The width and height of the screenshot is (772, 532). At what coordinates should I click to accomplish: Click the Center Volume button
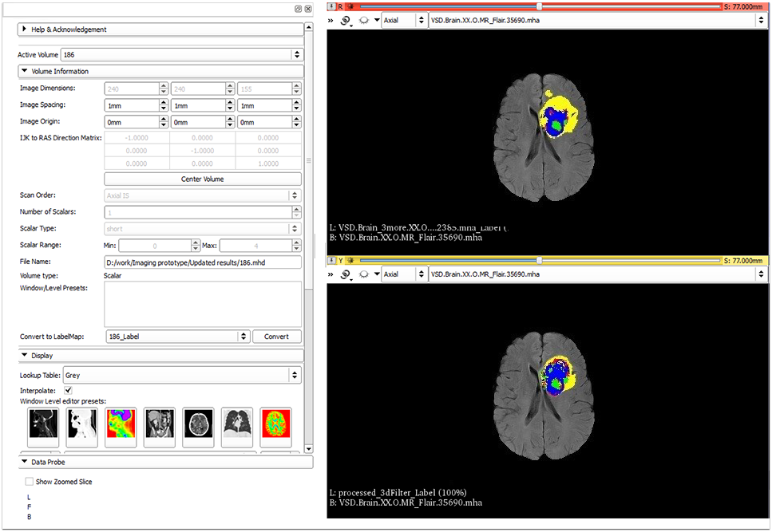pyautogui.click(x=202, y=178)
